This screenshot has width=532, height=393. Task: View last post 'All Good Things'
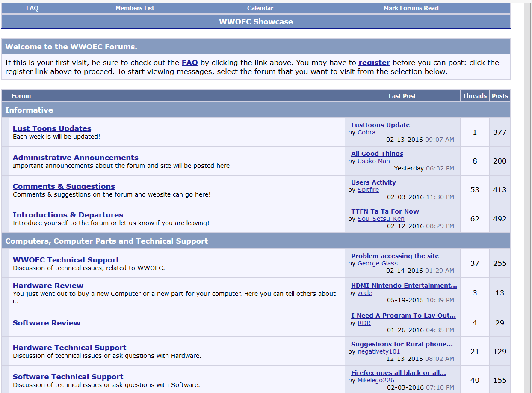point(377,154)
